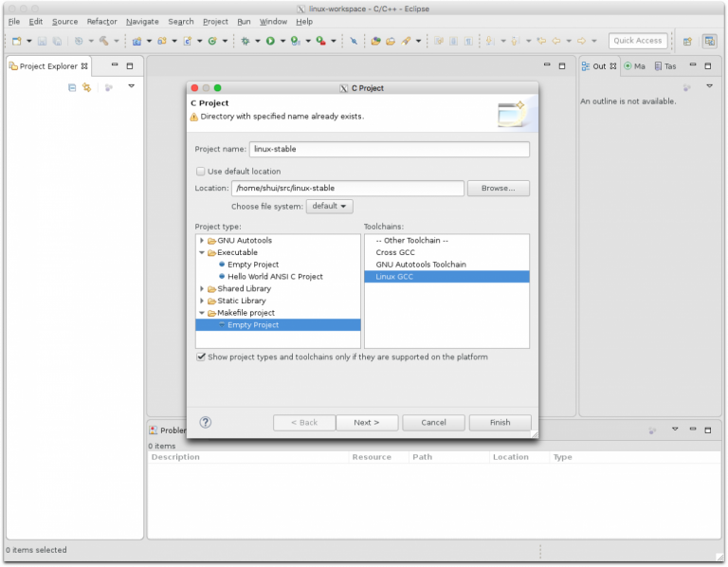
Task: Click the Quick Access search box
Action: pyautogui.click(x=638, y=41)
